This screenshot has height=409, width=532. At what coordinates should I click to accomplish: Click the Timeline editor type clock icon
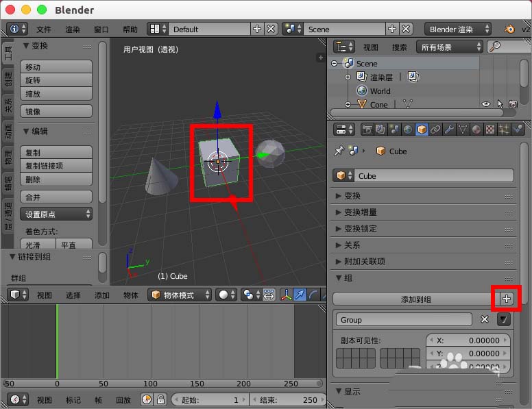[x=18, y=400]
